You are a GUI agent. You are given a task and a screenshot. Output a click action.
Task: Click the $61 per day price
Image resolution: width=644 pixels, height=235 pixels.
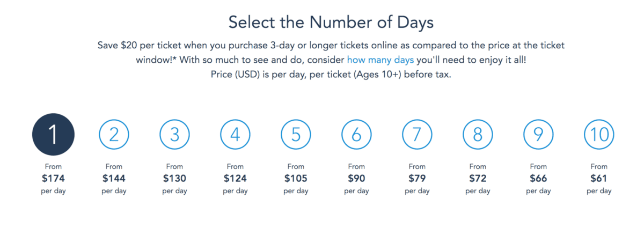599,178
